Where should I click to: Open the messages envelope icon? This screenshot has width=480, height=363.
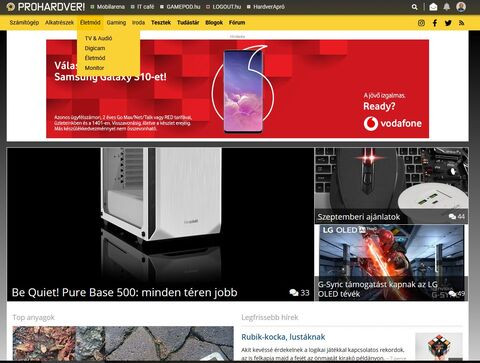433,7
